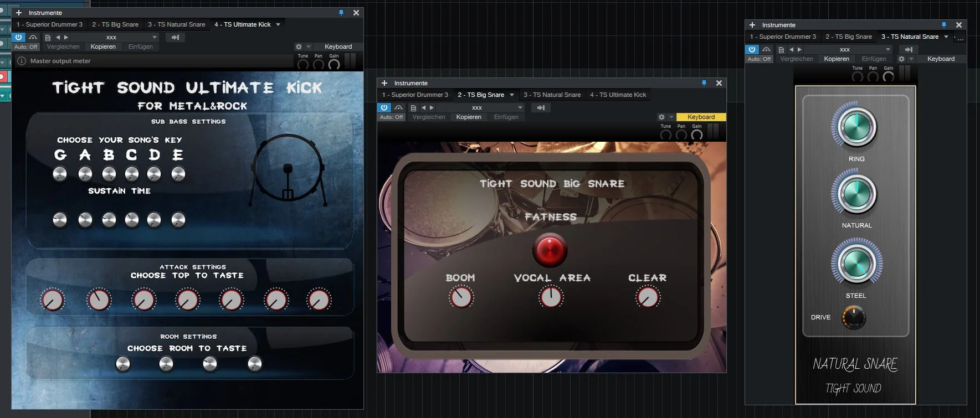The width and height of the screenshot is (980, 418).
Task: Open the arrow beside gear in Natural Snare window
Action: (x=911, y=59)
